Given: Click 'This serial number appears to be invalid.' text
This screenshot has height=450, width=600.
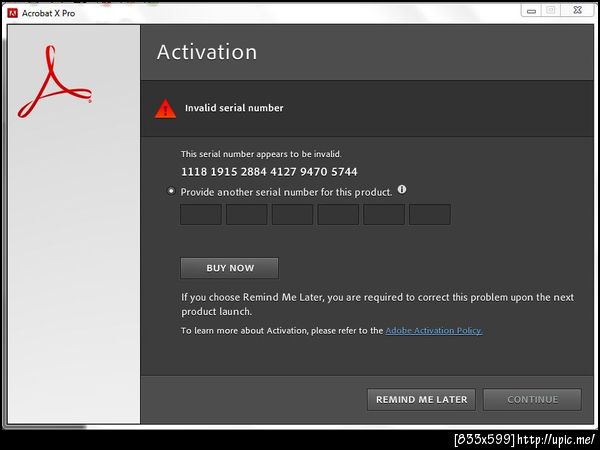Looking at the screenshot, I should (261, 154).
